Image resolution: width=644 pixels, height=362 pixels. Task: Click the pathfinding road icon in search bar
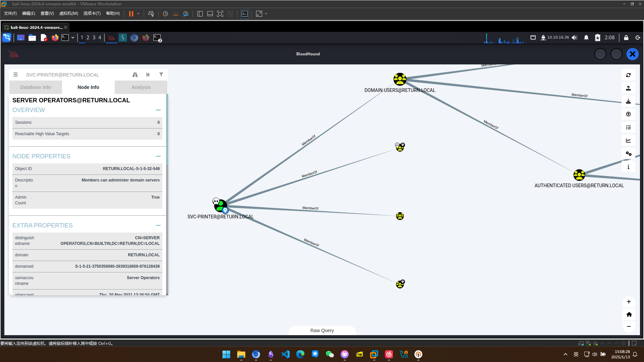tap(135, 74)
